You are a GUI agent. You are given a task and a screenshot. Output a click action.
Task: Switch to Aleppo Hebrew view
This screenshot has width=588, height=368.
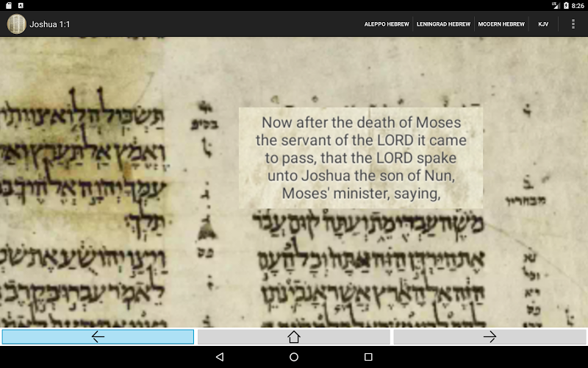(387, 24)
